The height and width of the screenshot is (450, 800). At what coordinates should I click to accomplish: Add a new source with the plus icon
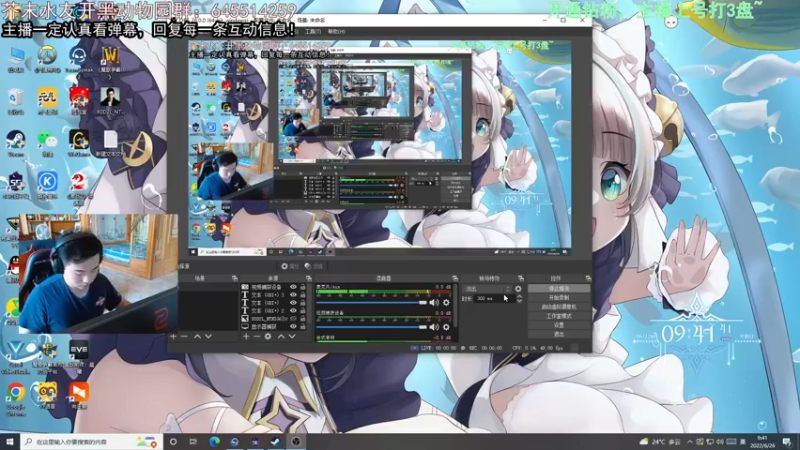246,337
